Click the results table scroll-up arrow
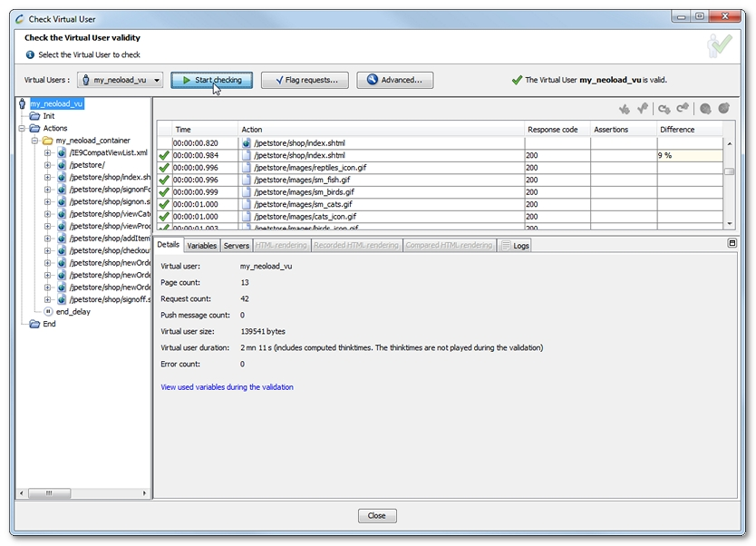 (x=729, y=143)
